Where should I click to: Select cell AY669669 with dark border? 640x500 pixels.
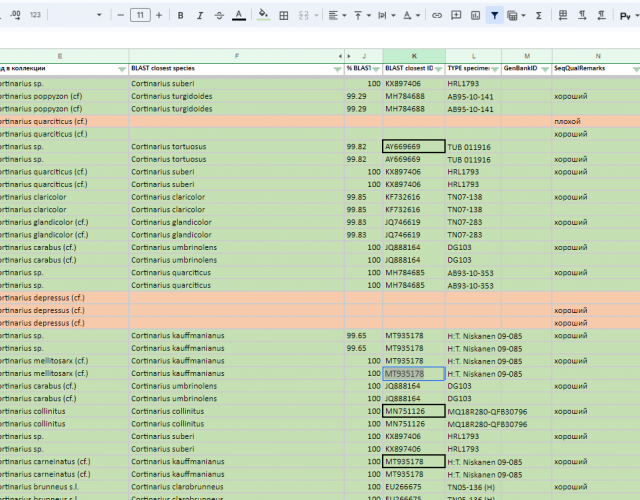(x=413, y=146)
